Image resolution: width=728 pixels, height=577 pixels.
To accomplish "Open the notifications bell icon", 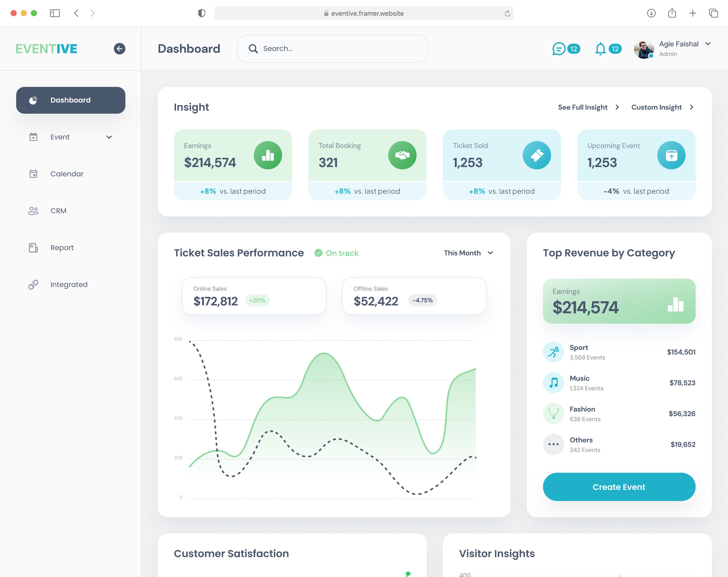I will pyautogui.click(x=600, y=49).
